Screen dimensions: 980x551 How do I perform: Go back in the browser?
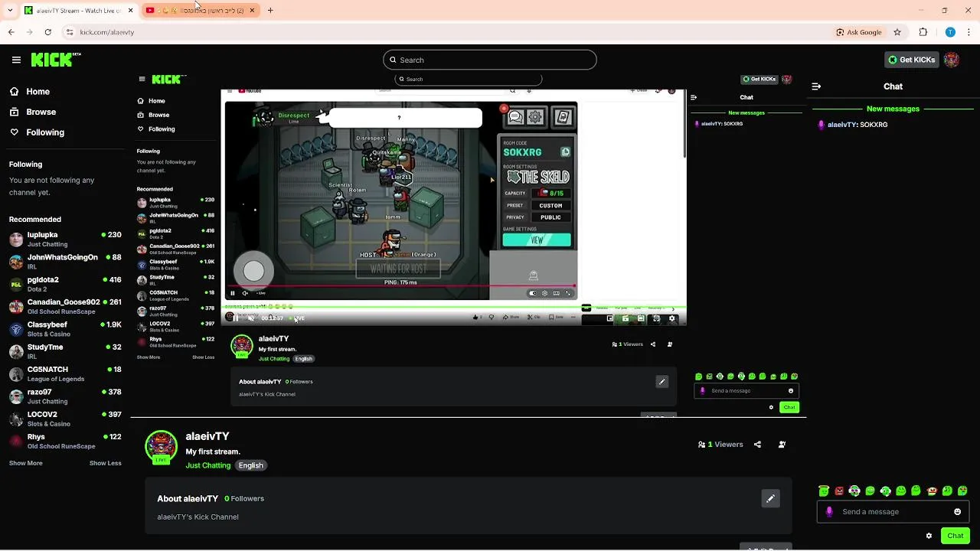click(11, 32)
